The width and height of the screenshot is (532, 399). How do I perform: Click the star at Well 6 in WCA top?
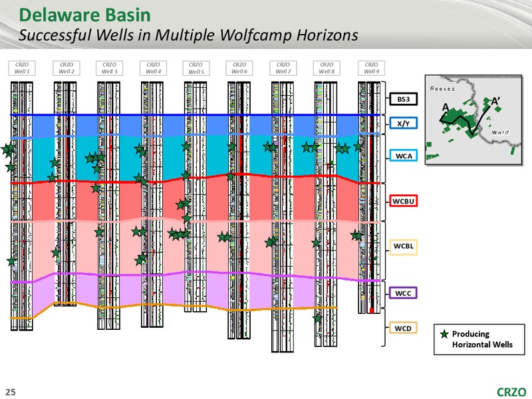[x=231, y=147]
